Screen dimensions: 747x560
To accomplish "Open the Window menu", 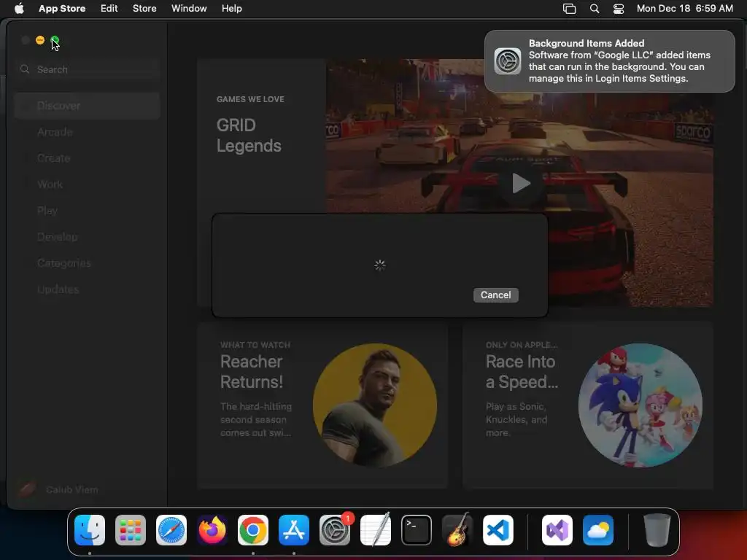I will click(189, 8).
